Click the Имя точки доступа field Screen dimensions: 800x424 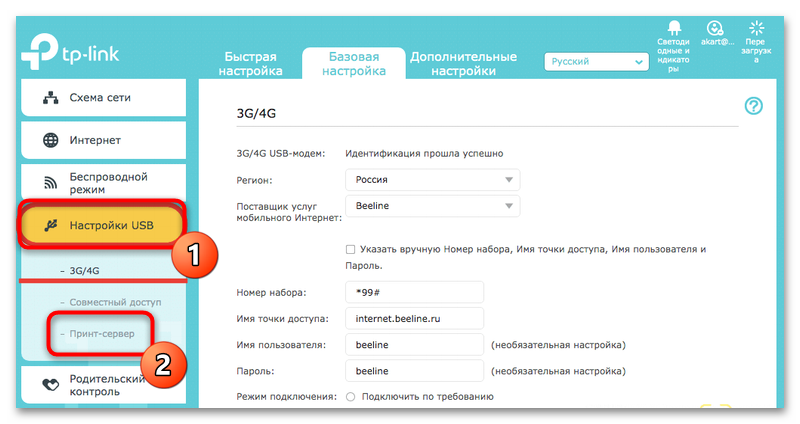[x=414, y=318]
